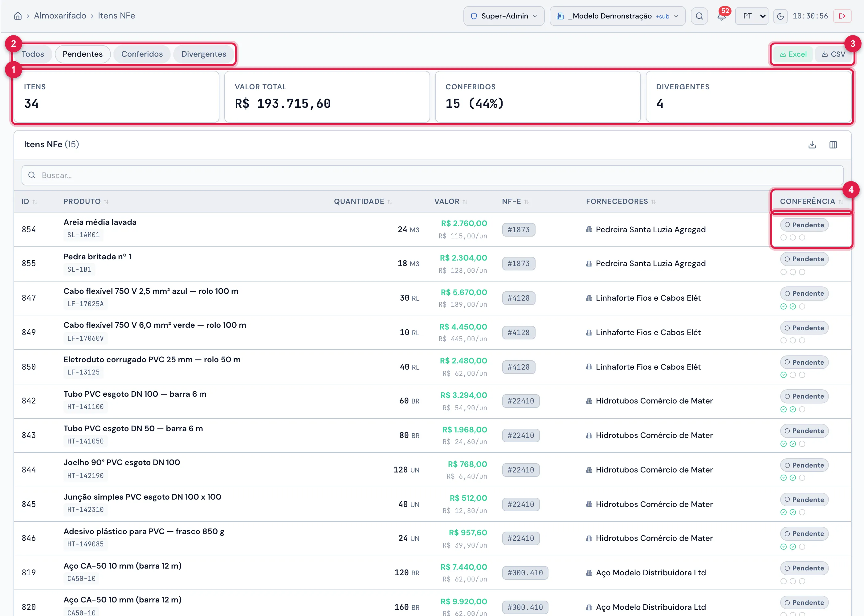Toggle Pendente badge for item 847

(804, 294)
